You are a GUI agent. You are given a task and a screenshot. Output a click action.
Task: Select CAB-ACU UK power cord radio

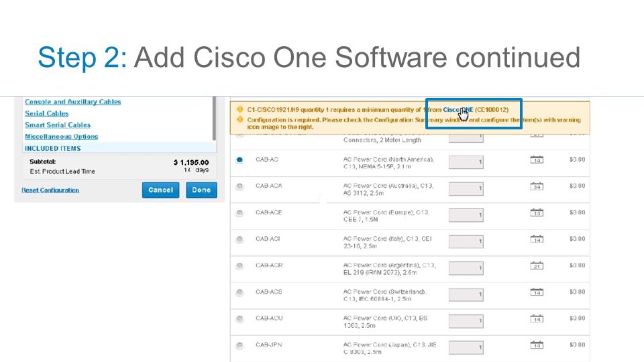pyautogui.click(x=239, y=319)
